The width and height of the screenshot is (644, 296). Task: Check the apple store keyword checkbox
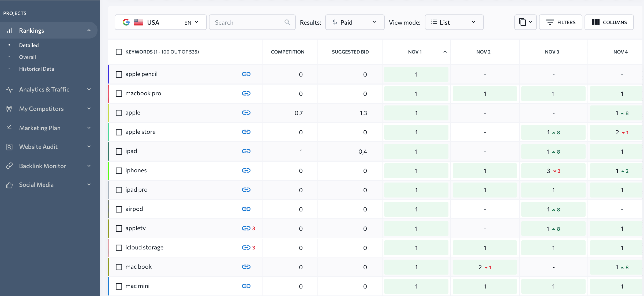[x=119, y=132]
